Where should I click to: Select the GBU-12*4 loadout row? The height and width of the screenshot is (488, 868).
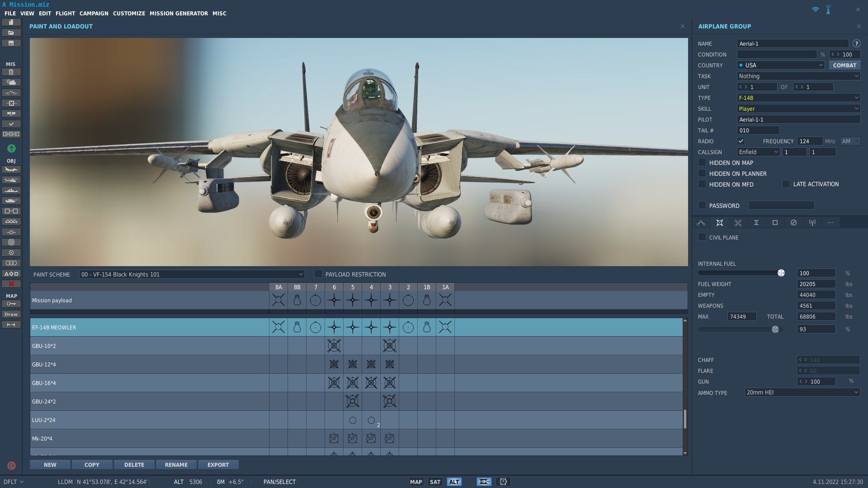(x=356, y=365)
